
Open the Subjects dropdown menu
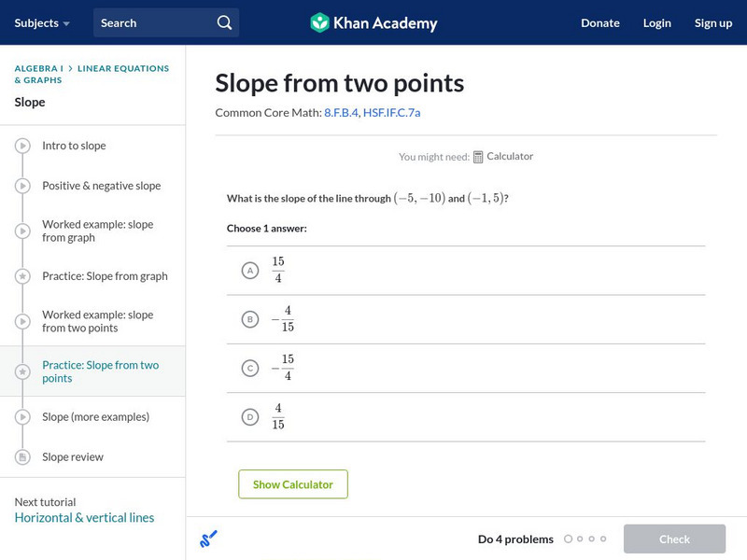[x=42, y=22]
